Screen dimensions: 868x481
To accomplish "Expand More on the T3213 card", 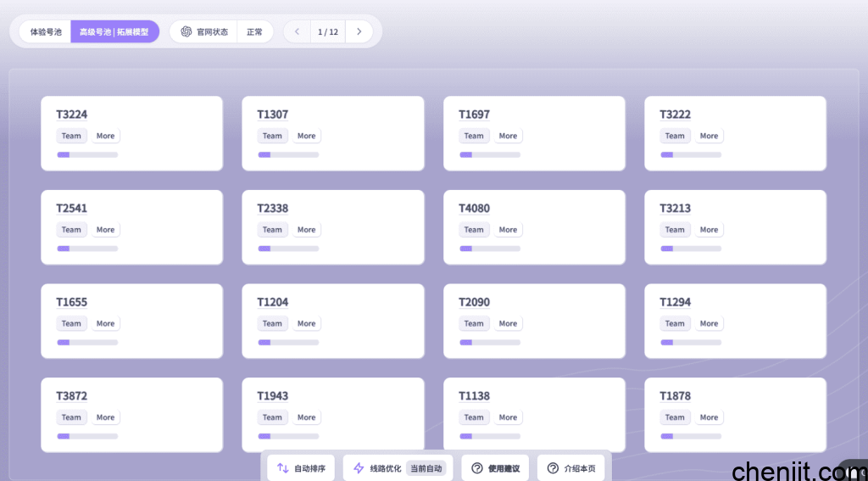I will coord(709,230).
